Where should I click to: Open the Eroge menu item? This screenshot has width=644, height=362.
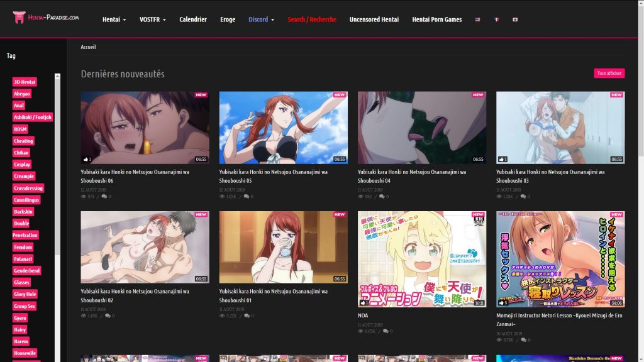[x=228, y=19]
